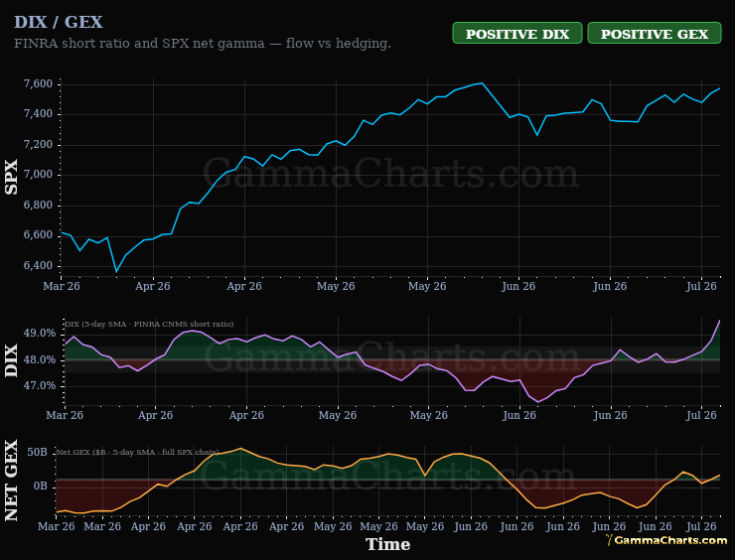Click the DIX line's lowest trough below 47.0%
This screenshot has height=560, width=735.
[538, 401]
